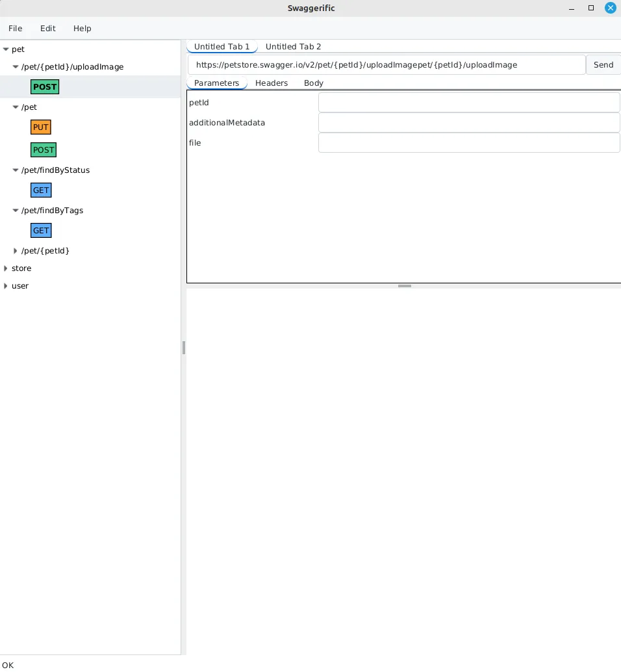621x672 pixels.
Task: Collapse the /pet/findByTags node
Action: coord(15,210)
